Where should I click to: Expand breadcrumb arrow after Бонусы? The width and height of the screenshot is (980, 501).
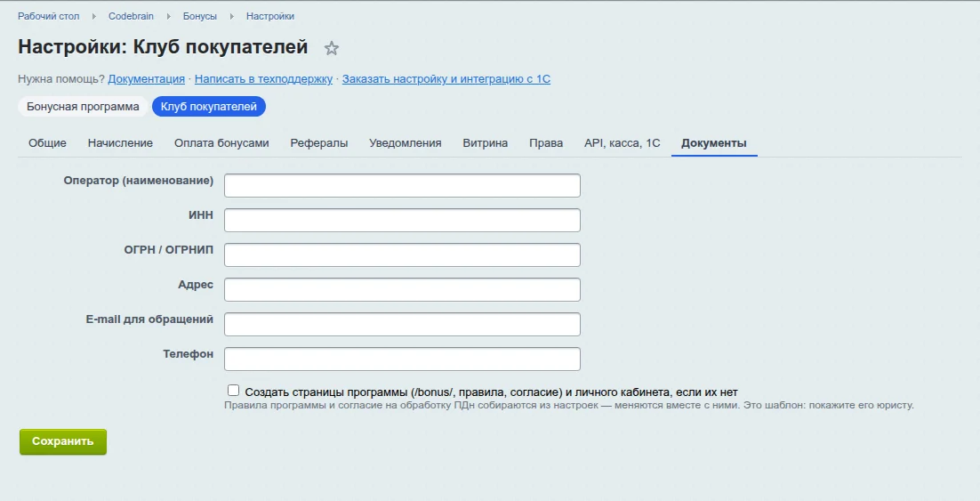click(231, 16)
